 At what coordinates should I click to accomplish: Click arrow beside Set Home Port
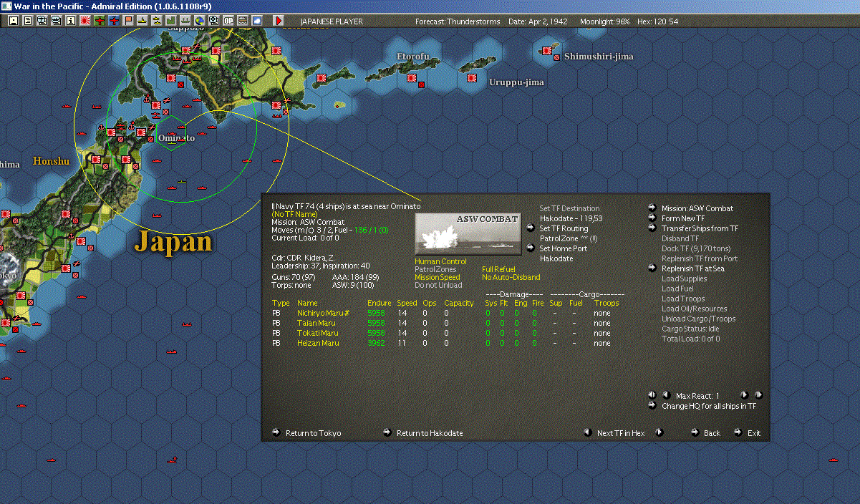[531, 248]
